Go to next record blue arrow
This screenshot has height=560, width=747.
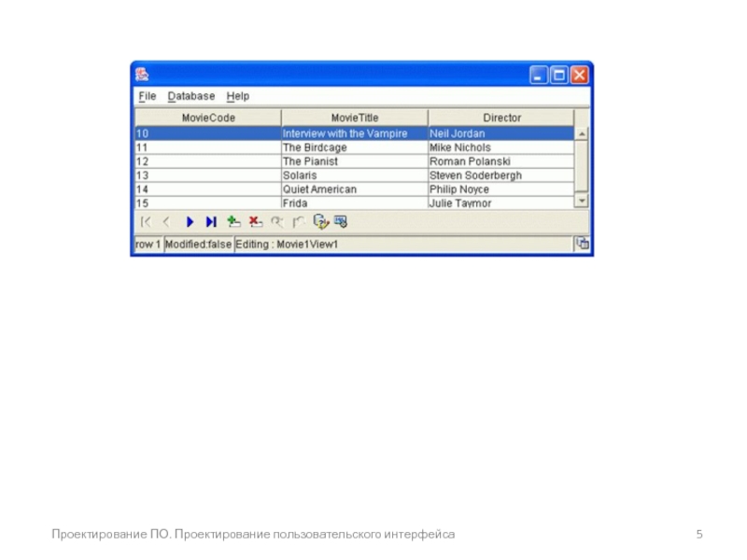point(190,222)
